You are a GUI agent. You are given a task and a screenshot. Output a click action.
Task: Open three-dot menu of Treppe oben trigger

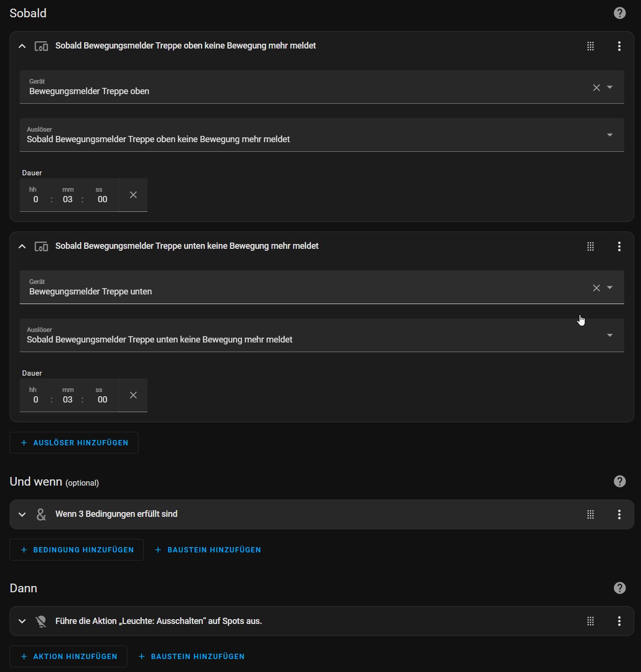point(619,46)
